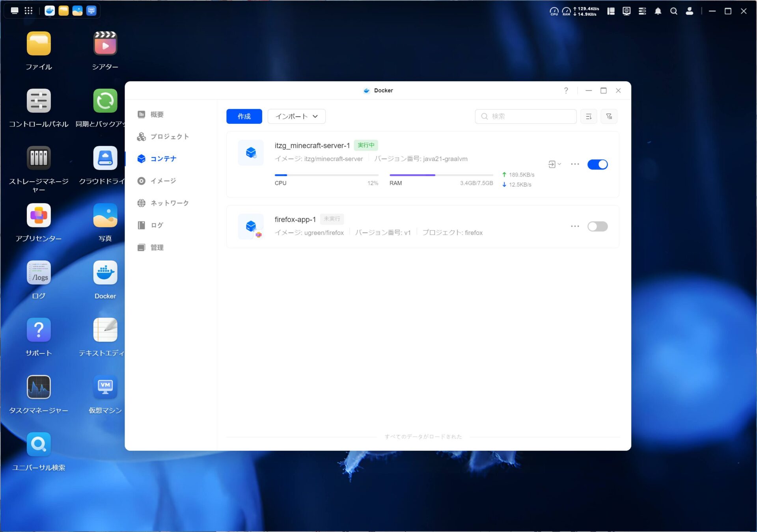Image resolution: width=757 pixels, height=532 pixels.
Task: Launch Task Manager desktop icon
Action: coord(39,387)
